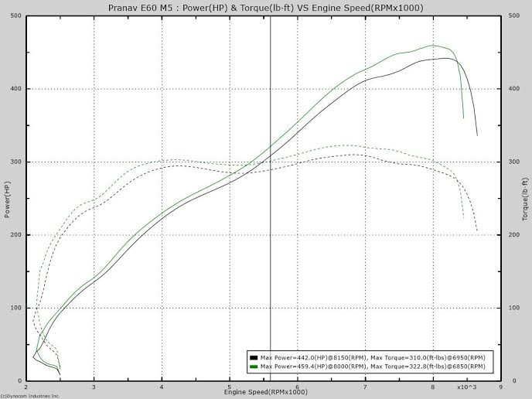Click the right axis tick label '500'
The height and width of the screenshot is (399, 532).
514,15
